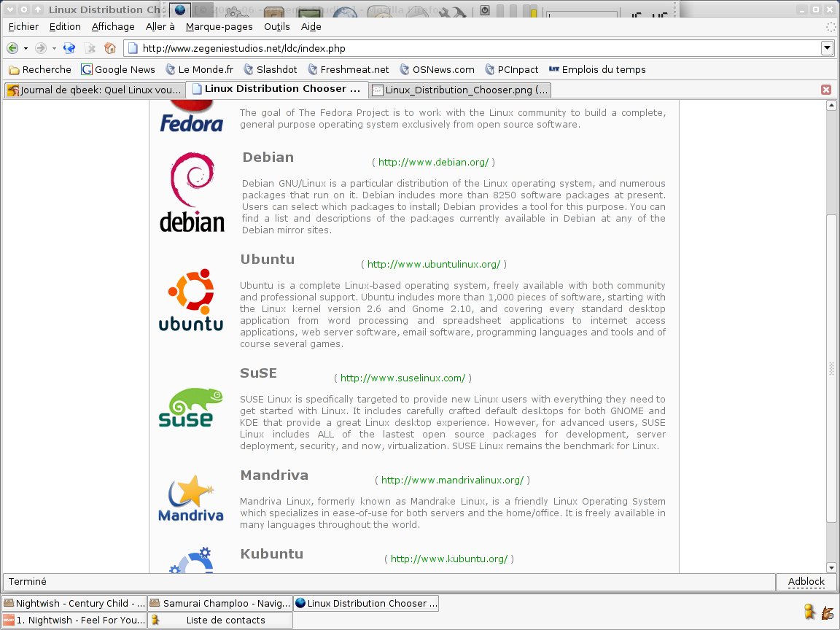Image resolution: width=840 pixels, height=630 pixels.
Task: Click the vertical scrollbar down arrow
Action: pos(831,567)
